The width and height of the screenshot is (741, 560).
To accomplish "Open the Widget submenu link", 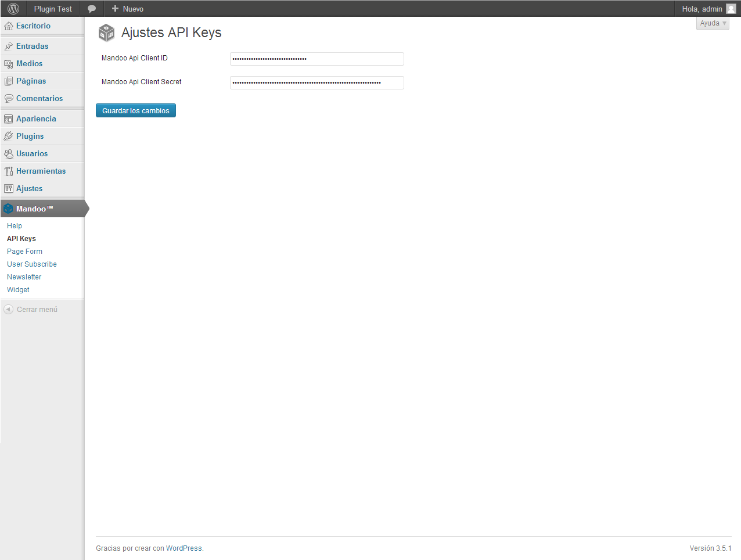I will tap(18, 290).
